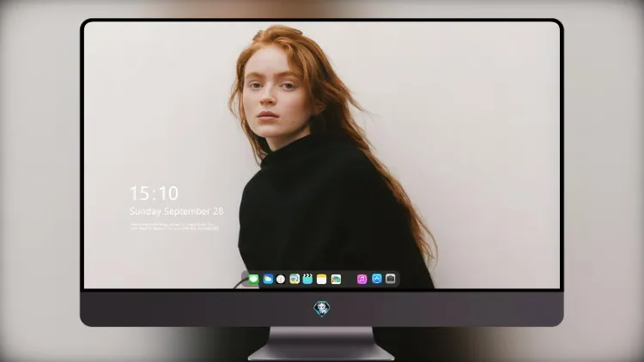The height and width of the screenshot is (362, 644).
Task: Open the green Messages app in dock
Action: point(254,279)
